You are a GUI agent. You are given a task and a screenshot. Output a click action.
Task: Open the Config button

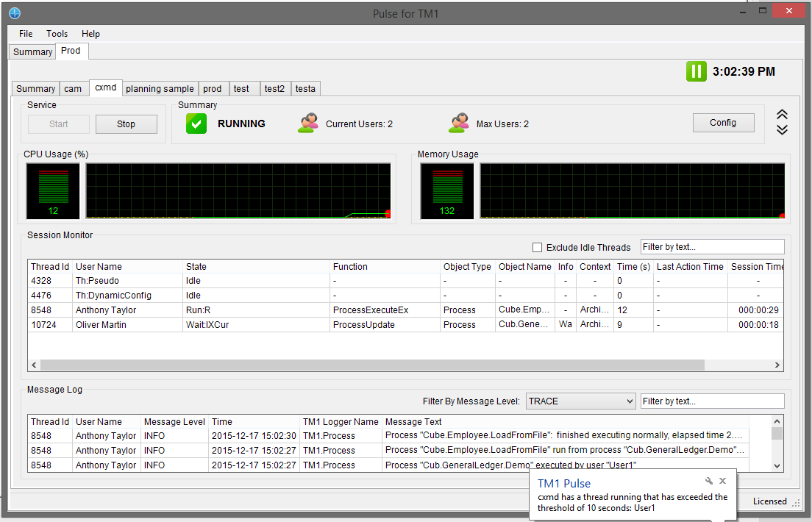pyautogui.click(x=724, y=123)
